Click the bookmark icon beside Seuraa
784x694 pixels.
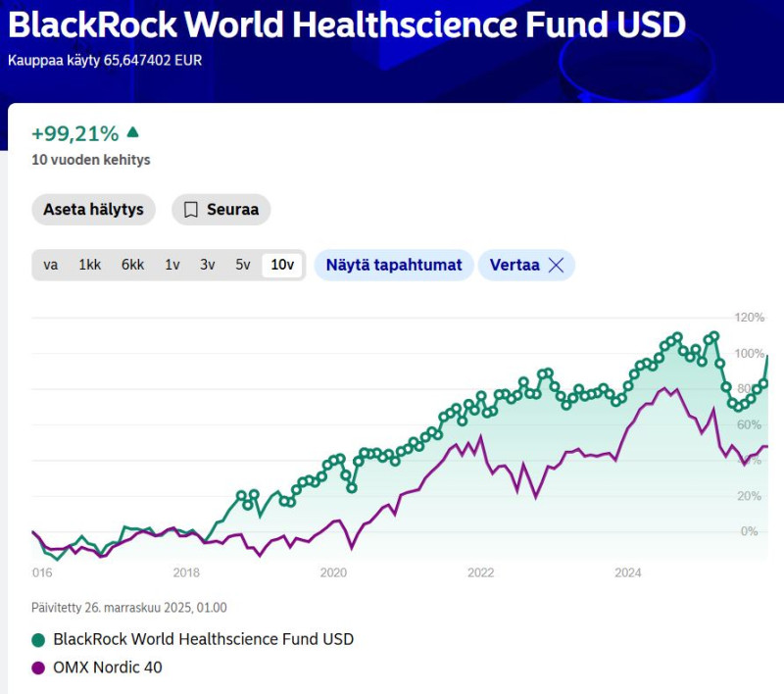pyautogui.click(x=192, y=209)
